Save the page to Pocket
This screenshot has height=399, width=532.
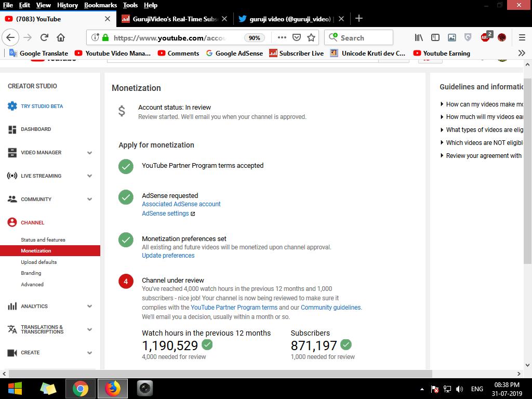point(297,37)
